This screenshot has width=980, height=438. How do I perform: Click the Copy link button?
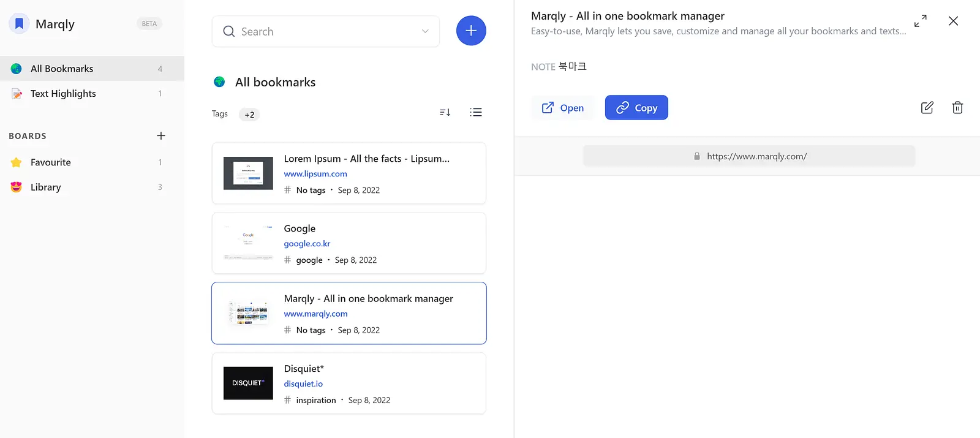click(x=636, y=108)
